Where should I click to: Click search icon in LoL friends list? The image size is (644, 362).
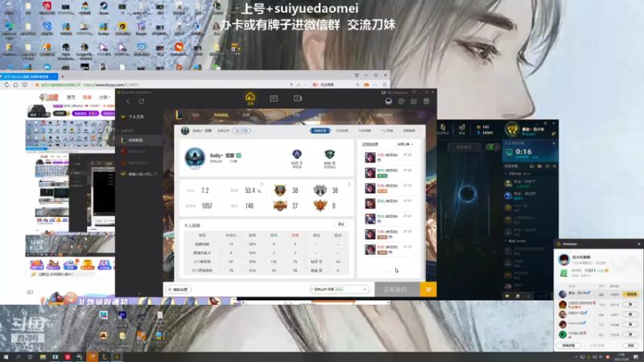click(555, 167)
